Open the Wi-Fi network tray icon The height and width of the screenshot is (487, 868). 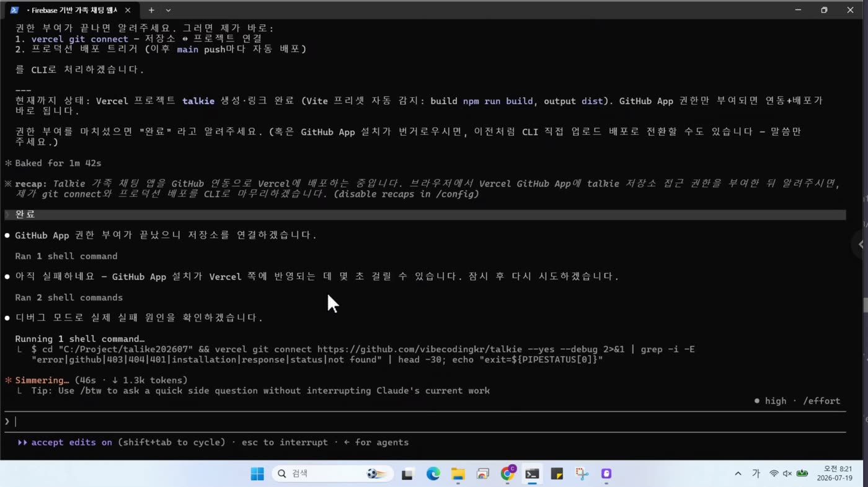click(774, 474)
